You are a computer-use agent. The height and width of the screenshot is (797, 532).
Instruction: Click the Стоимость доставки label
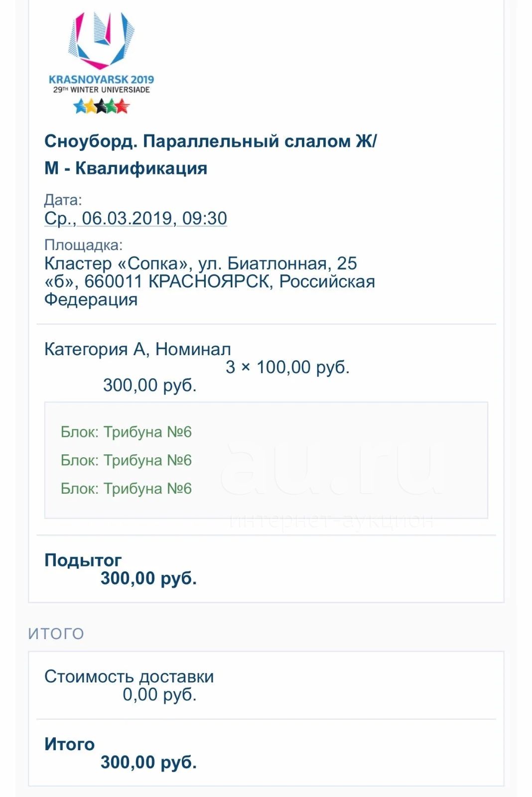click(x=129, y=676)
